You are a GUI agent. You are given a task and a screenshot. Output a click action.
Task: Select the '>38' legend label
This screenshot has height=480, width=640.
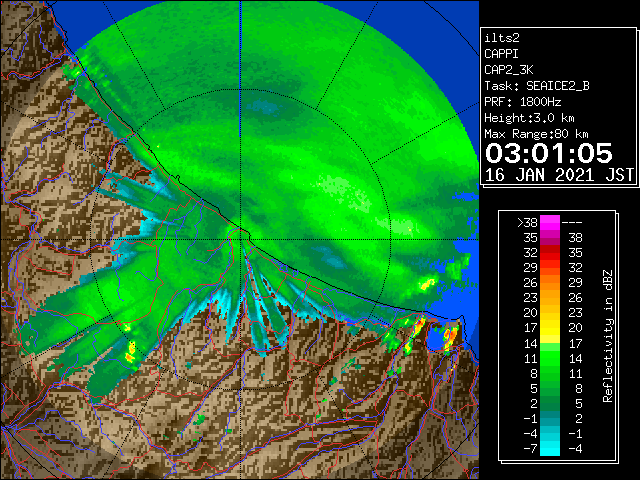point(527,223)
